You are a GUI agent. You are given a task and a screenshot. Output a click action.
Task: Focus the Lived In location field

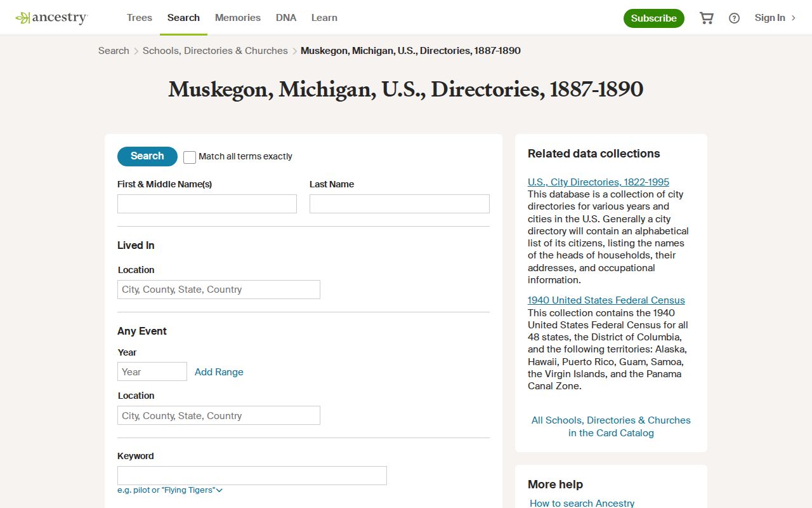click(219, 290)
